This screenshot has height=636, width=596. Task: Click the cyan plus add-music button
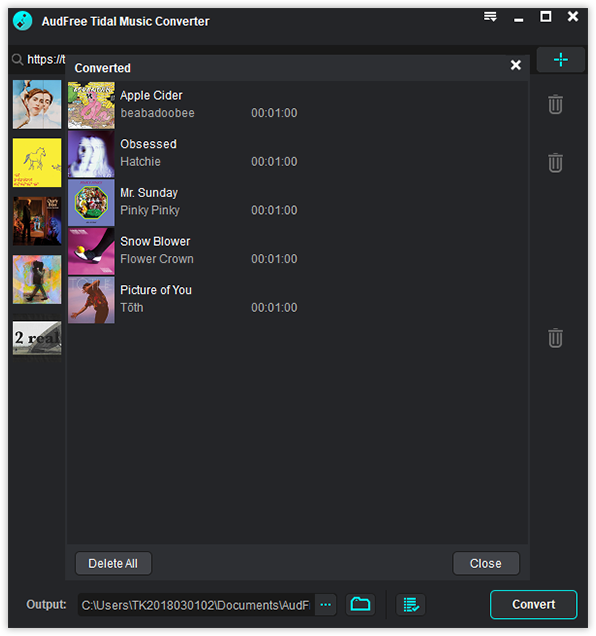[x=561, y=60]
